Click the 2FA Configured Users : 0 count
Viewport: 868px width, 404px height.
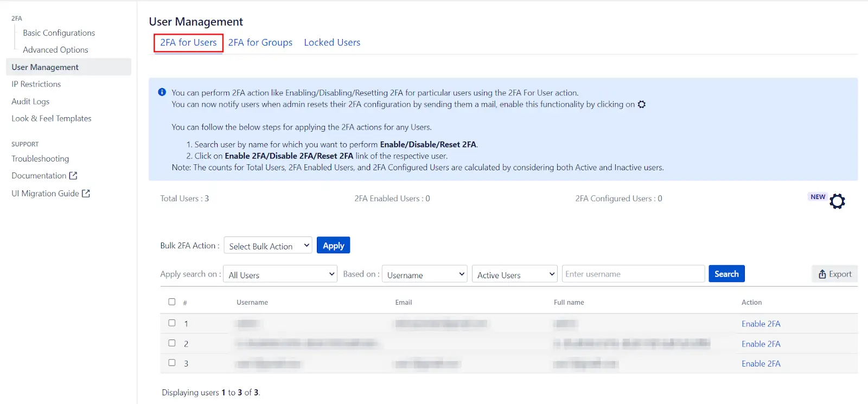[618, 198]
